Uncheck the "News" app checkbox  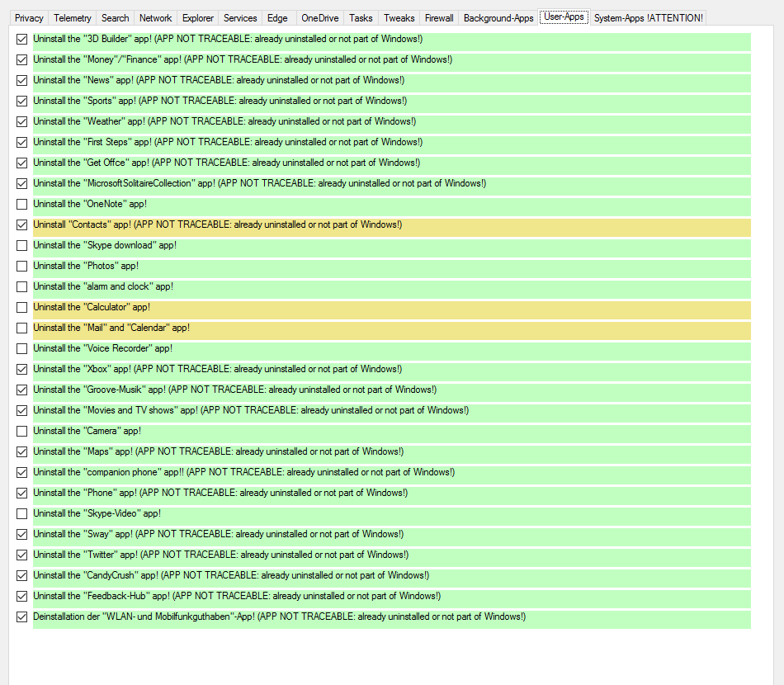pos(21,81)
